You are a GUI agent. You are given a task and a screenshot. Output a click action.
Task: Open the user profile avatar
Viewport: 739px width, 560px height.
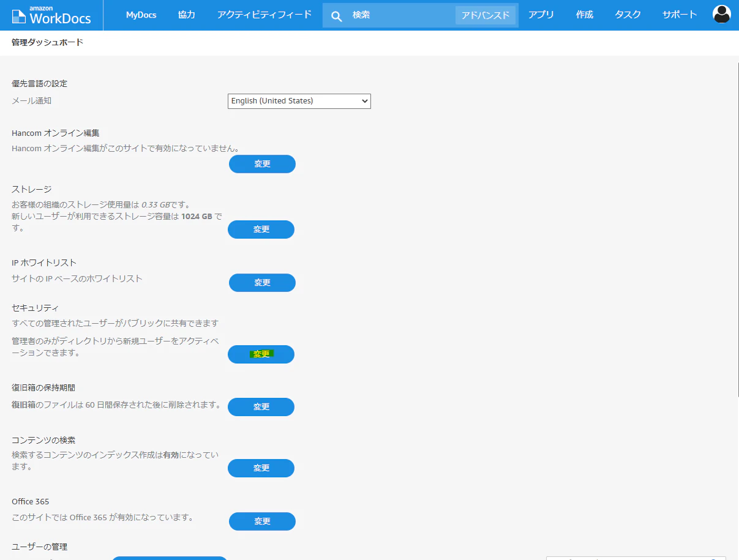click(722, 14)
